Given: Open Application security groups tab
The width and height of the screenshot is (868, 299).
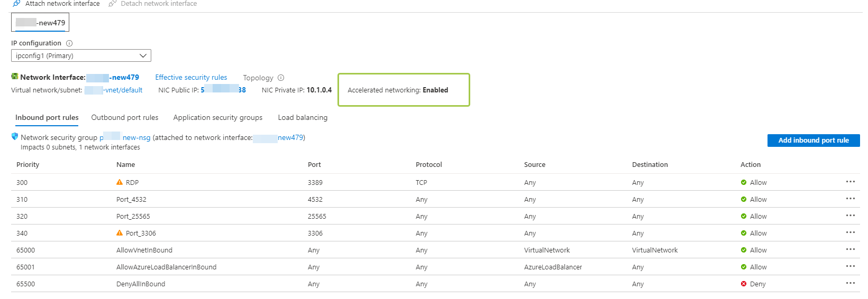Looking at the screenshot, I should click(218, 118).
